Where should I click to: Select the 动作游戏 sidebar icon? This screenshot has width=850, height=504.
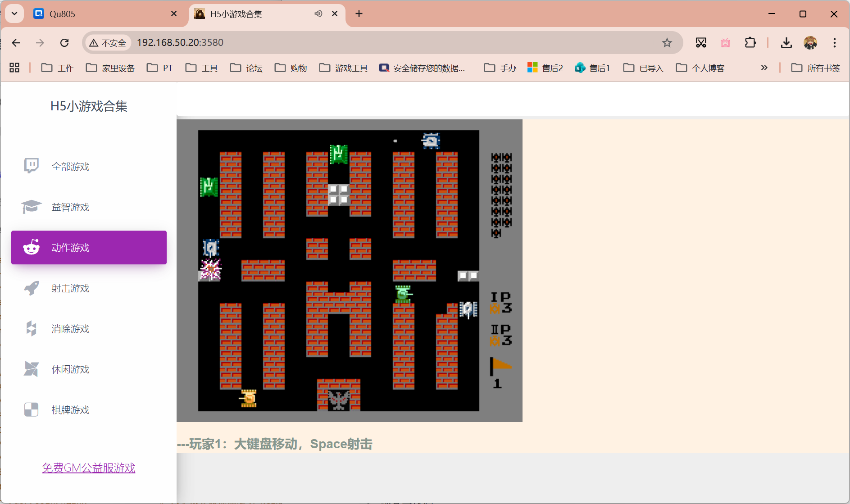[x=31, y=247]
